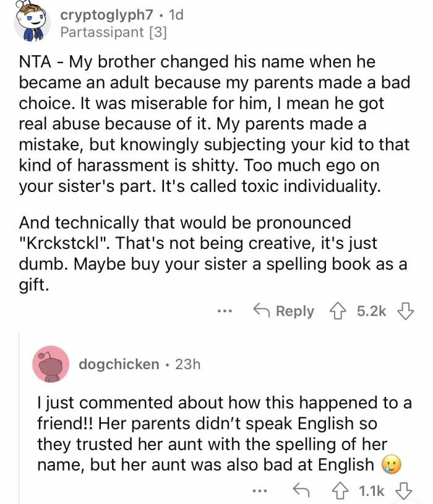Downvote dogchicken's reply
Screen dimensions: 433x504
(x=405, y=491)
